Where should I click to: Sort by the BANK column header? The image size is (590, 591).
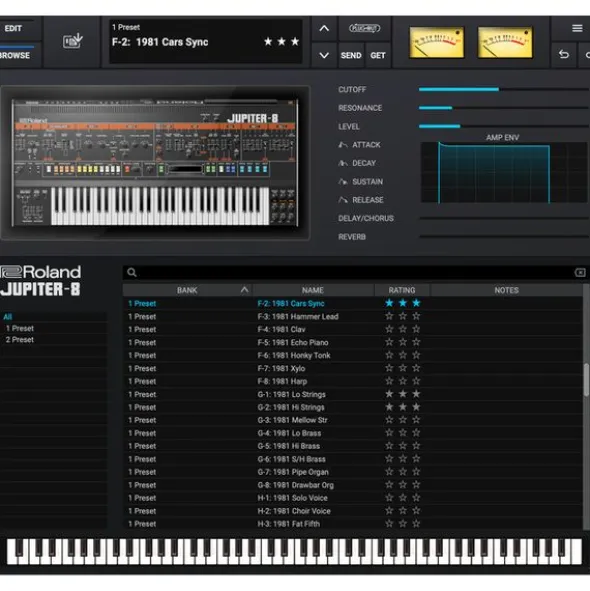(187, 290)
